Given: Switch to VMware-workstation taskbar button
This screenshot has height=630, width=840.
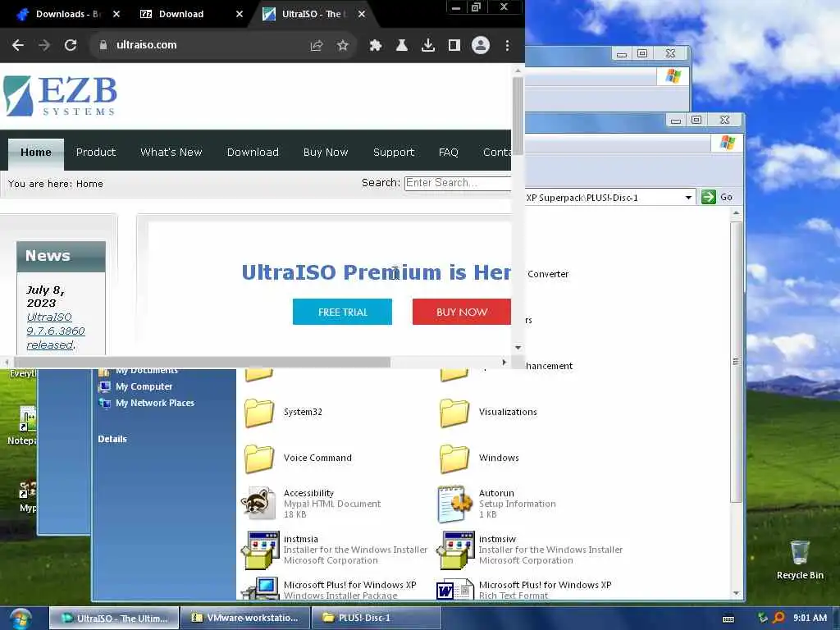Looking at the screenshot, I should pos(244,619).
